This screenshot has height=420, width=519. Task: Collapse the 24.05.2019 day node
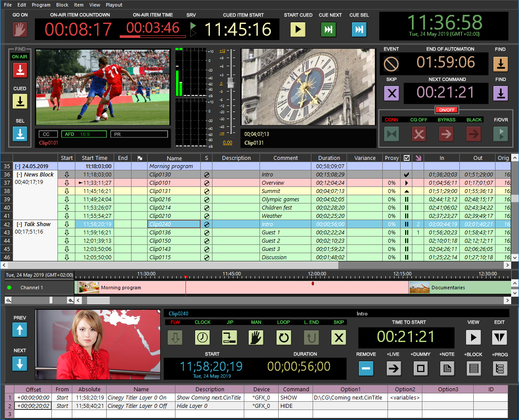[17, 166]
